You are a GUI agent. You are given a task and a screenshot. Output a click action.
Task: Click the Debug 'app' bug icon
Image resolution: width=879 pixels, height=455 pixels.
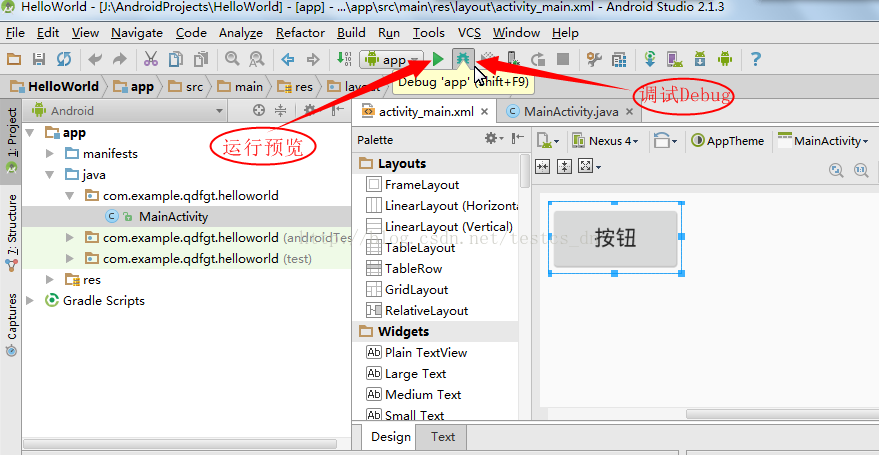tap(463, 59)
